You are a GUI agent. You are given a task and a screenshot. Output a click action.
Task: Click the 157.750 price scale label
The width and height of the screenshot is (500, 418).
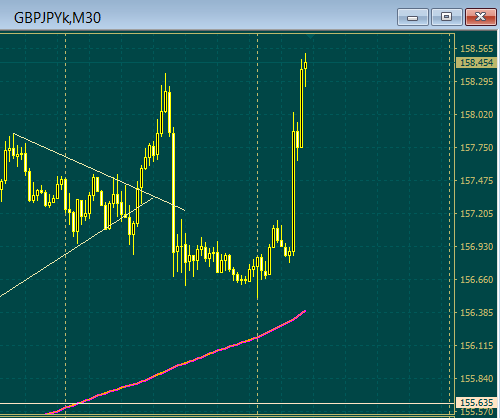[476, 148]
